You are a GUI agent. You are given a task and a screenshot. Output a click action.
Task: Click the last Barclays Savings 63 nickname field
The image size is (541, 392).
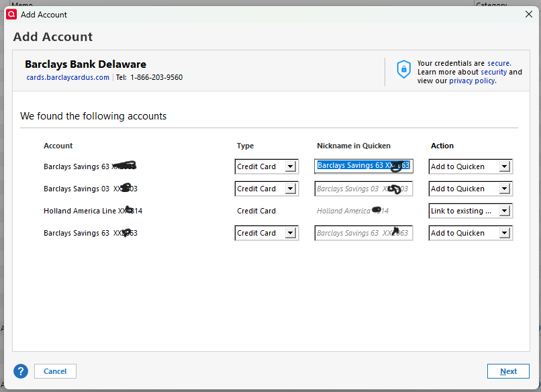coord(364,233)
